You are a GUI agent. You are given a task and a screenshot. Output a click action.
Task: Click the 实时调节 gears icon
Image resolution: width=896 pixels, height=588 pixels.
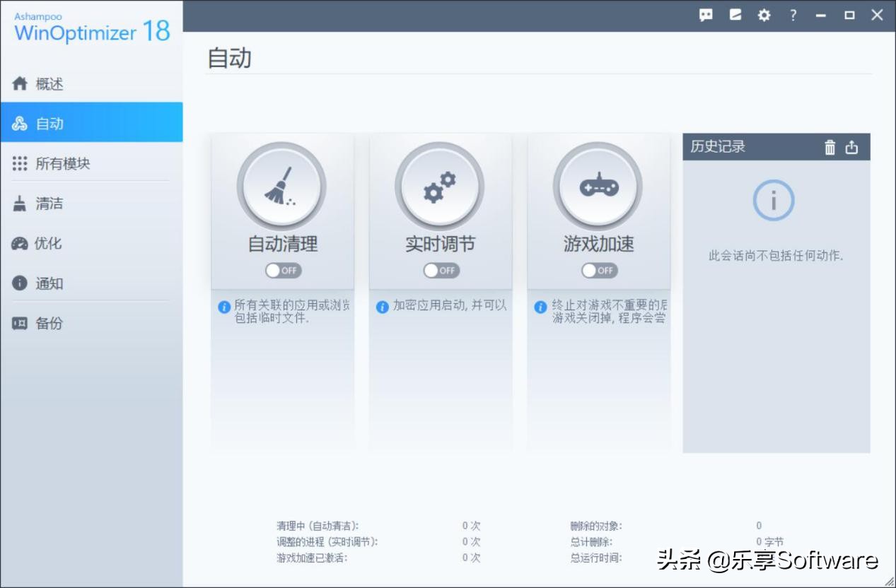pos(440,186)
